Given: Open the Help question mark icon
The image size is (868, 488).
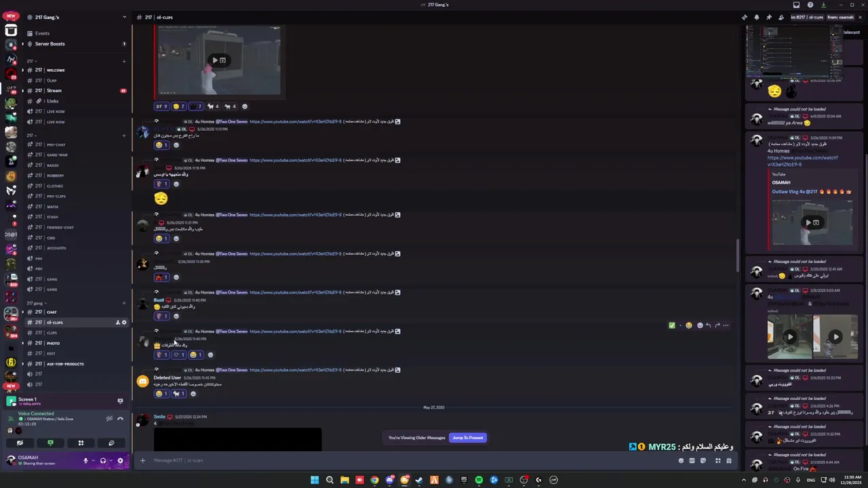Looking at the screenshot, I should (x=810, y=5).
